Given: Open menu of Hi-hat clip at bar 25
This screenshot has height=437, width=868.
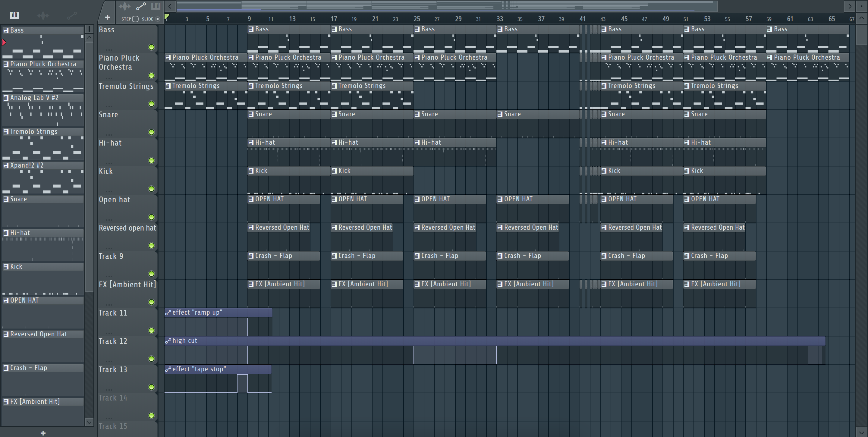Looking at the screenshot, I should (x=417, y=142).
